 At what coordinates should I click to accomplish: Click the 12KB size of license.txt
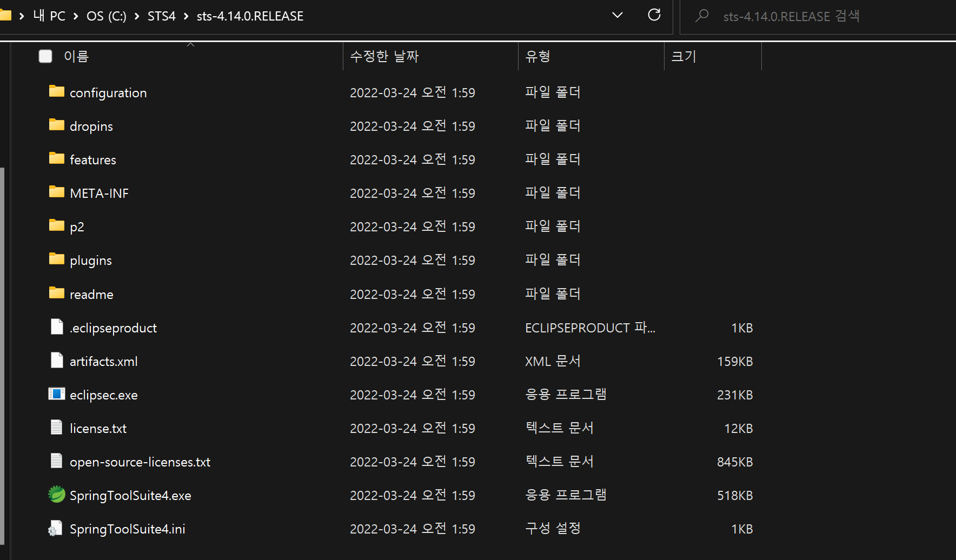(x=739, y=429)
